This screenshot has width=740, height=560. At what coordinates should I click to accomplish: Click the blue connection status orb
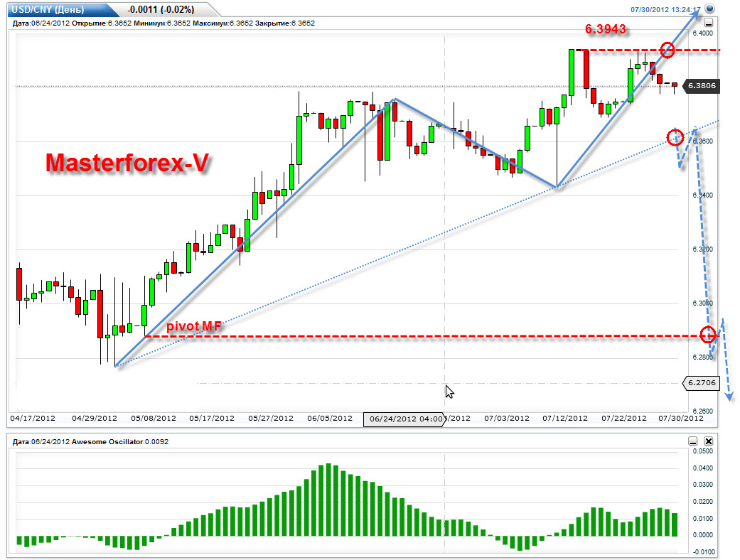709,9
